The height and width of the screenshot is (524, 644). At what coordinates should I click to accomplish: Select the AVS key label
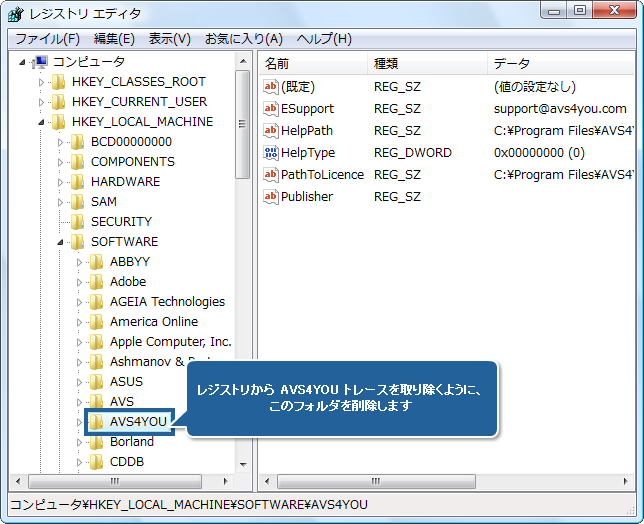click(x=122, y=402)
